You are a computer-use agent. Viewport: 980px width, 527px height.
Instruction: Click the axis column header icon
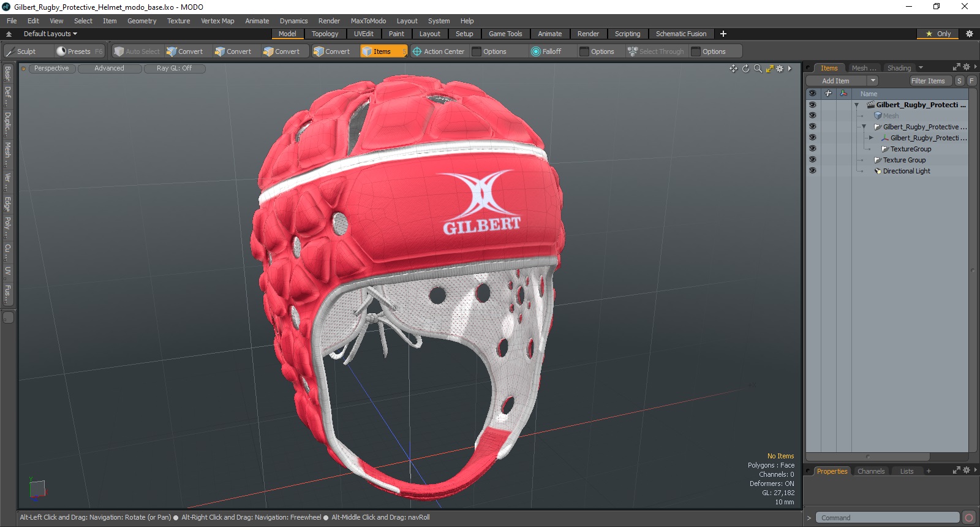tap(844, 93)
